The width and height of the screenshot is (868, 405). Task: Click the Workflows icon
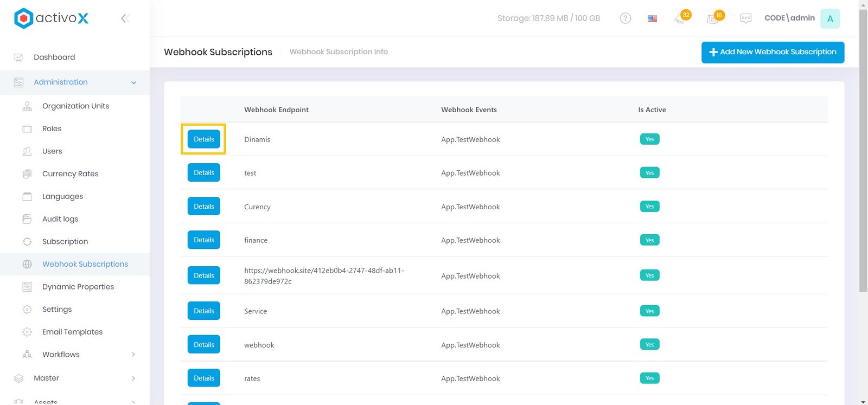click(x=27, y=355)
